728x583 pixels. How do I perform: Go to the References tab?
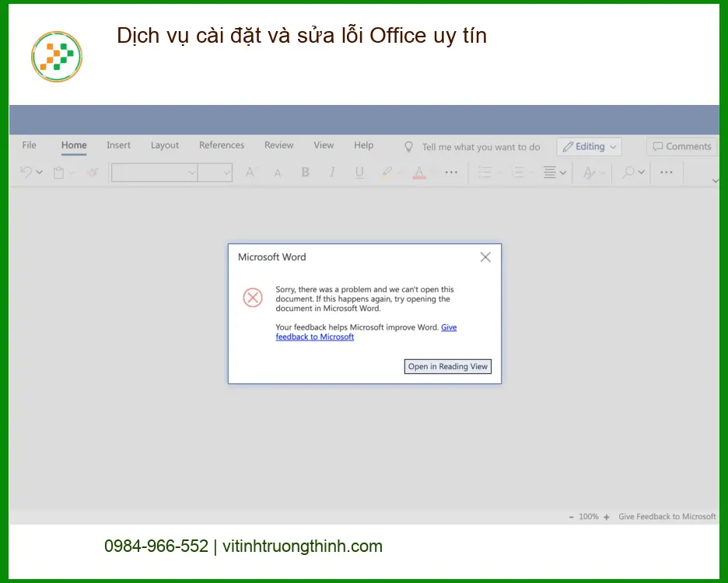222,145
